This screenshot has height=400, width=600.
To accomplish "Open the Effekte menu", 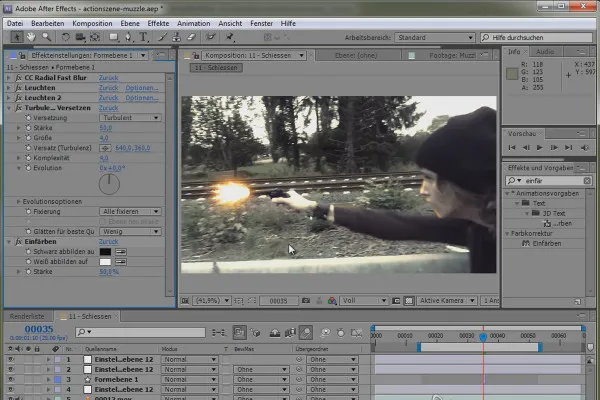I will [x=158, y=23].
